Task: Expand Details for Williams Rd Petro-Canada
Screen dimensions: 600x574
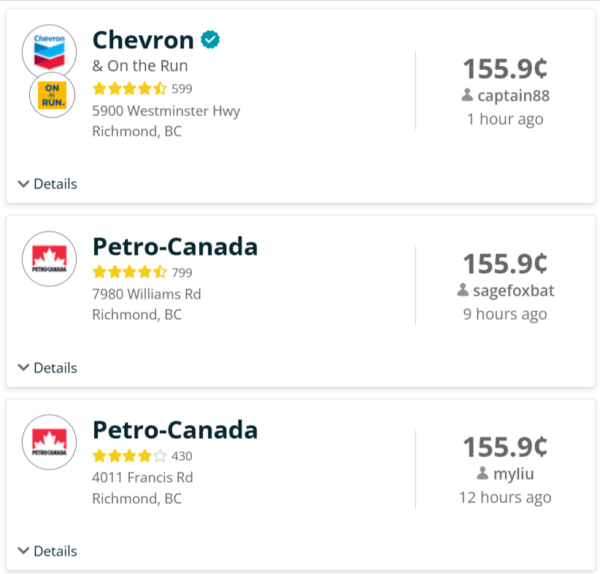Action: coord(47,368)
